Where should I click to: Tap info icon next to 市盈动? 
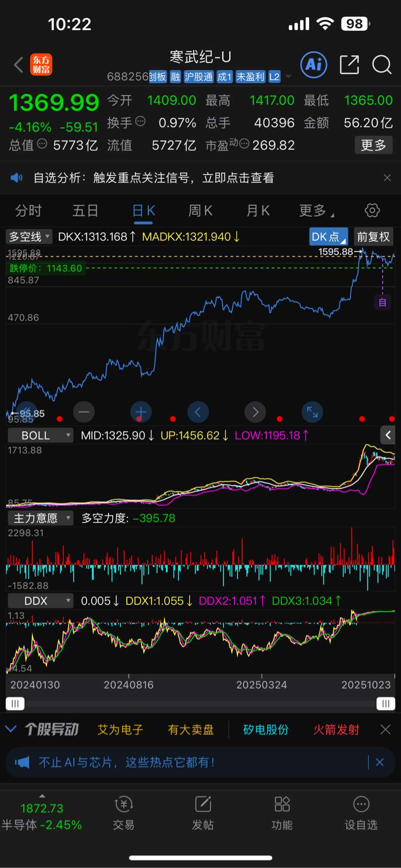tap(244, 144)
